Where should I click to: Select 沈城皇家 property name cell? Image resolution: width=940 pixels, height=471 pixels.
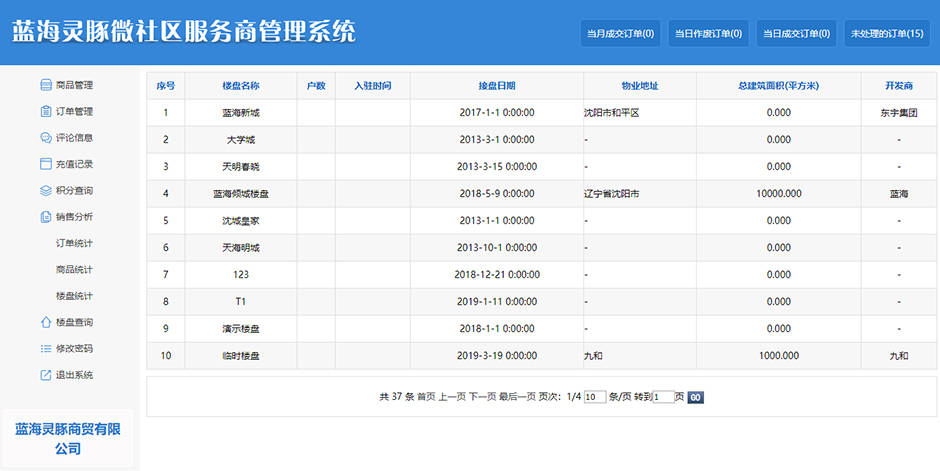(240, 221)
